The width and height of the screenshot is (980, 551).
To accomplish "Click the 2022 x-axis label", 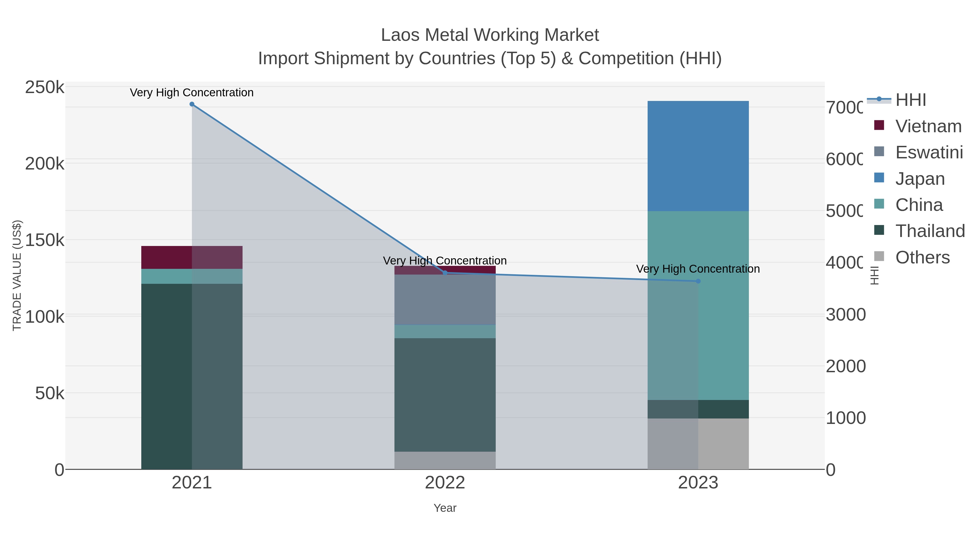I will coord(445,483).
